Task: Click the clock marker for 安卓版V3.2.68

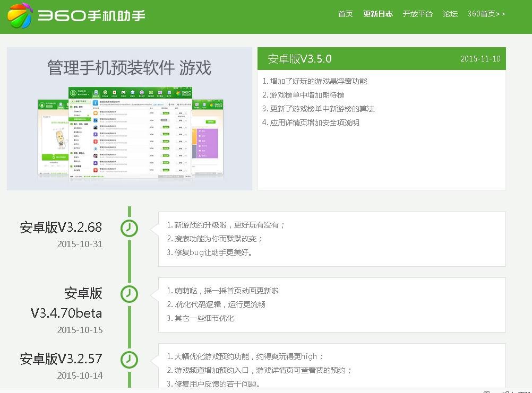Action: click(x=129, y=228)
